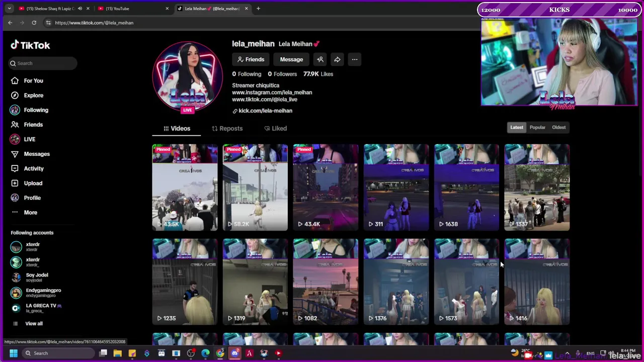Sort videos by Popular
644x362 pixels.
click(537, 127)
